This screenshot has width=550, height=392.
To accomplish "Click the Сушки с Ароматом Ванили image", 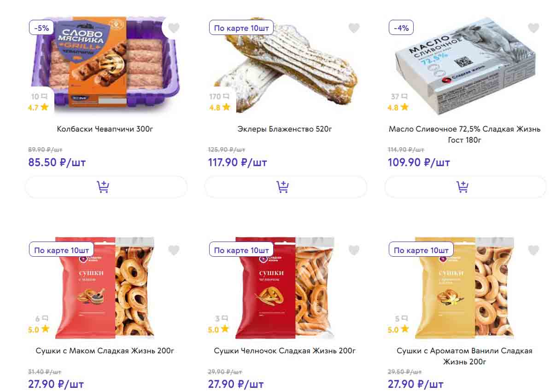I will click(x=464, y=288).
